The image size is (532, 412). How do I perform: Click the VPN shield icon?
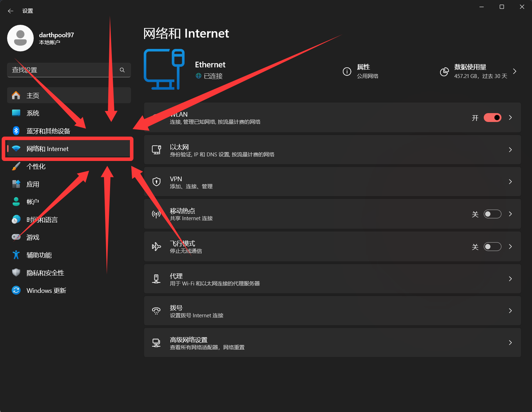(156, 182)
